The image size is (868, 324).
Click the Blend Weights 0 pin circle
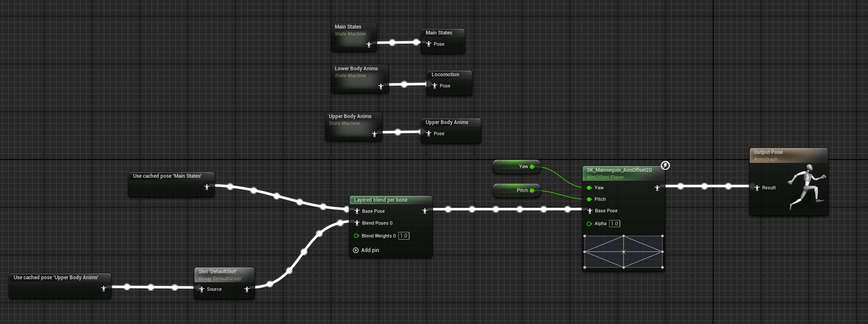[x=356, y=236]
